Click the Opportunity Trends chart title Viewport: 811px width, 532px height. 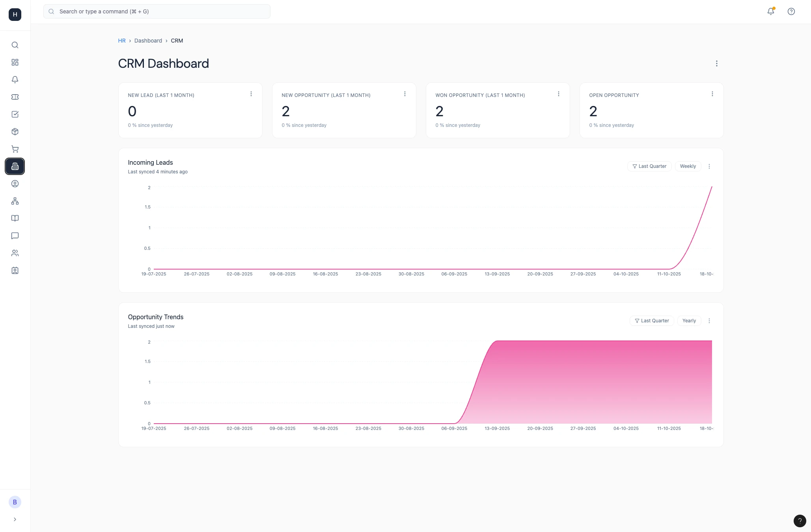tap(156, 317)
